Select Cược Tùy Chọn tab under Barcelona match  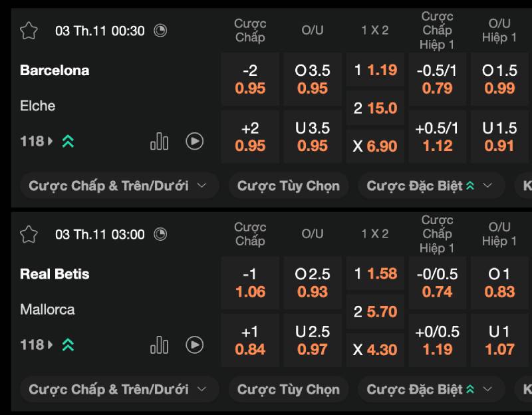pos(288,186)
